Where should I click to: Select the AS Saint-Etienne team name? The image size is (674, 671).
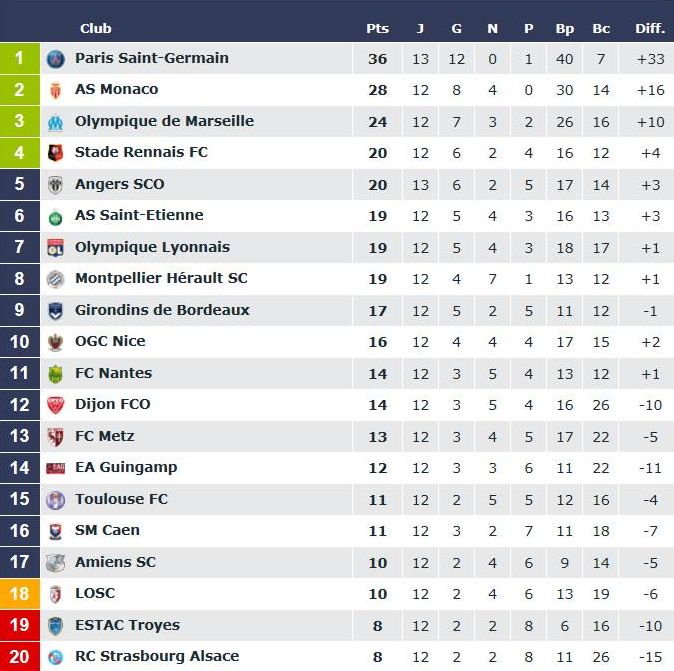click(139, 215)
